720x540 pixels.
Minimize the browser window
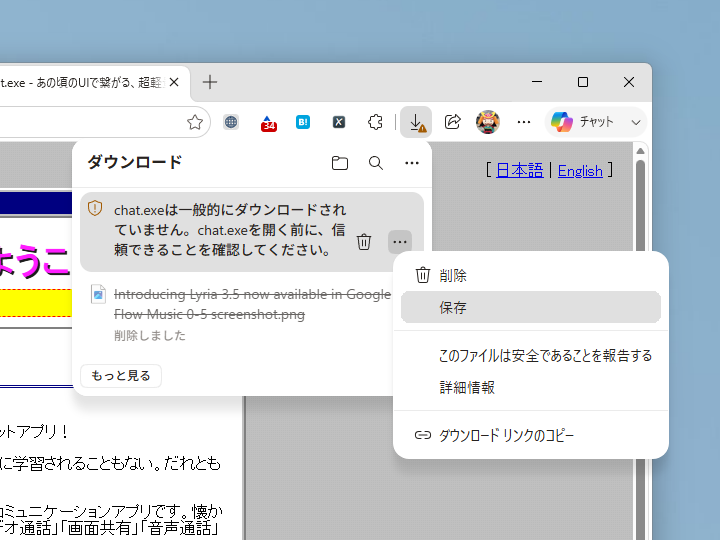537,82
